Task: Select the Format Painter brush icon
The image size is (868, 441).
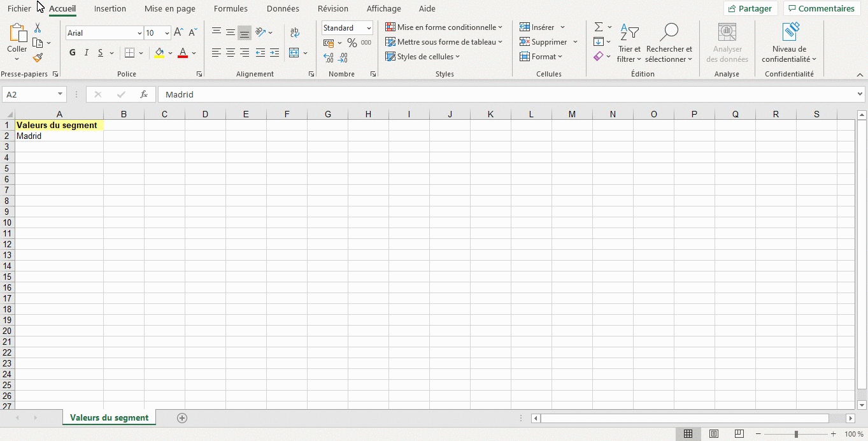Action: 38,58
